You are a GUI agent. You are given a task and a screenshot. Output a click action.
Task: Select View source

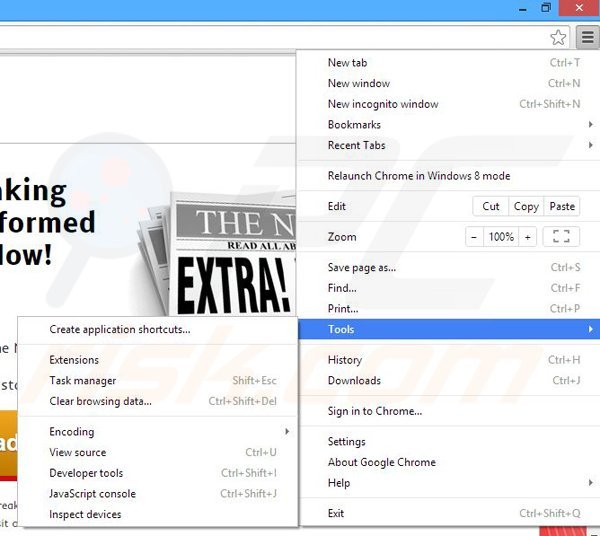click(158, 452)
